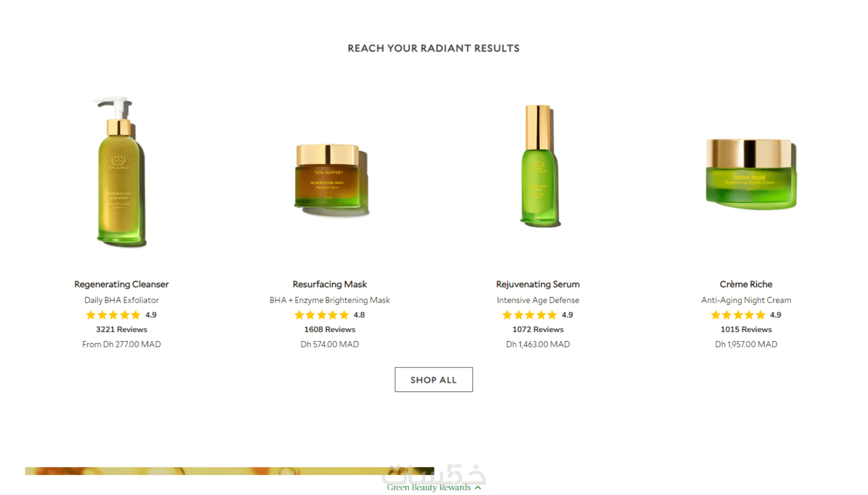Click the SHOP ALL button
Screen dimensions: 868x495
433,380
